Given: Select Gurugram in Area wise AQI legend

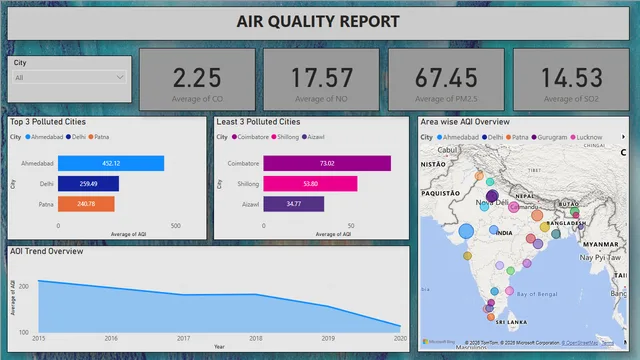Looking at the screenshot, I should [549, 137].
